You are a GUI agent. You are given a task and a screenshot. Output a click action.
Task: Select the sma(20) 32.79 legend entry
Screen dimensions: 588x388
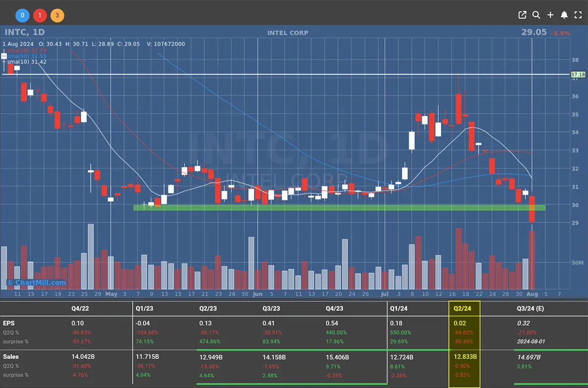(x=26, y=50)
